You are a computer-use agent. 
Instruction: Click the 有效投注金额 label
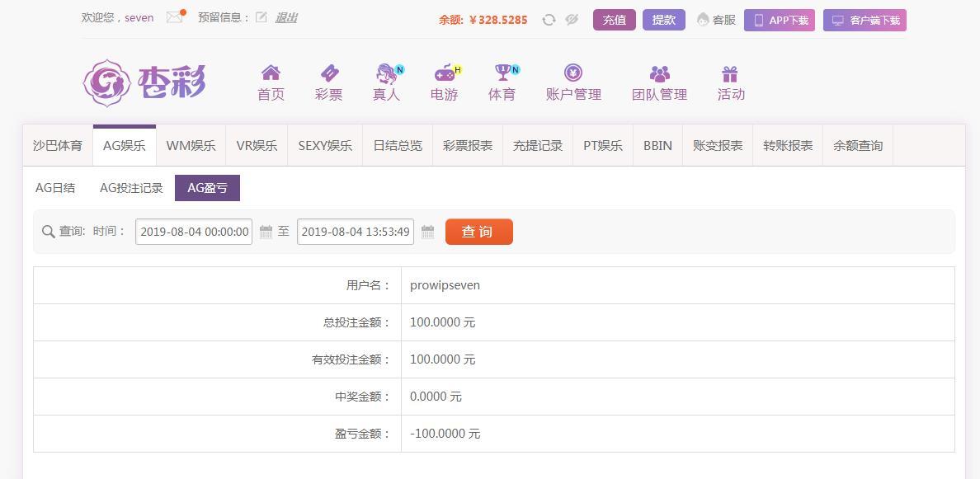point(351,359)
